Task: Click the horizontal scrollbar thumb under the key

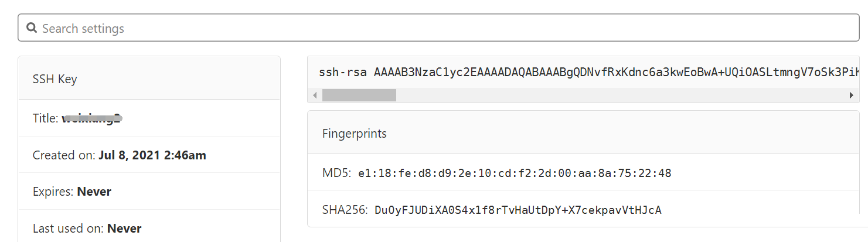Action: [x=359, y=95]
